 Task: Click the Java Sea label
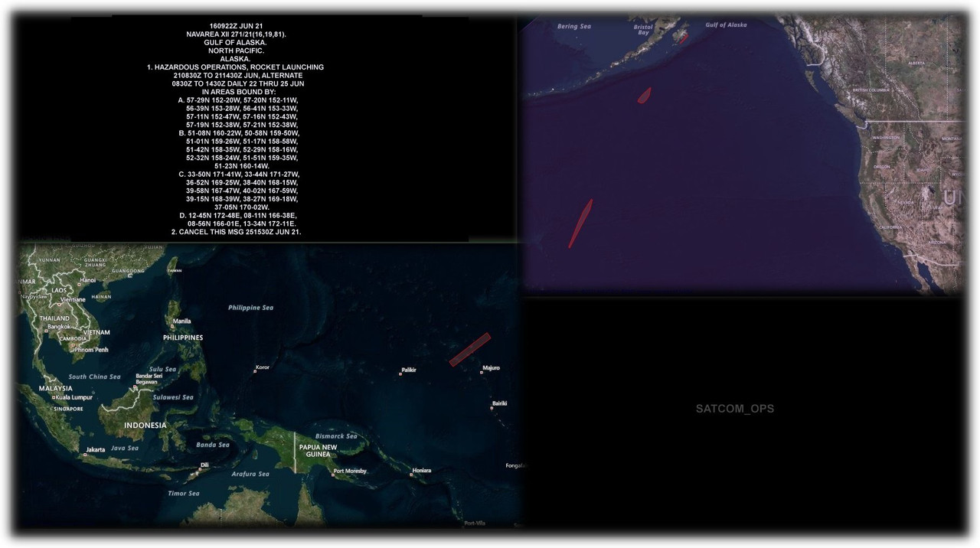[x=124, y=449]
